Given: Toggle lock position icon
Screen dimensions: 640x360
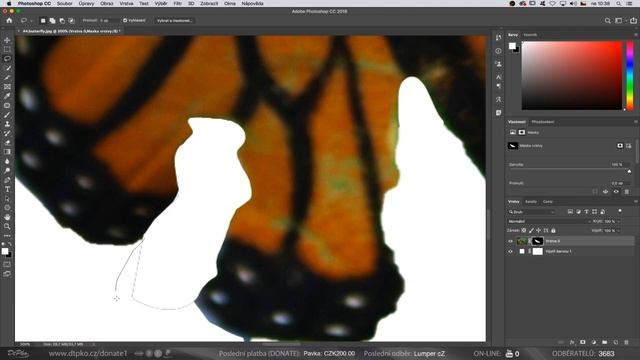Looking at the screenshot, I should click(x=538, y=231).
